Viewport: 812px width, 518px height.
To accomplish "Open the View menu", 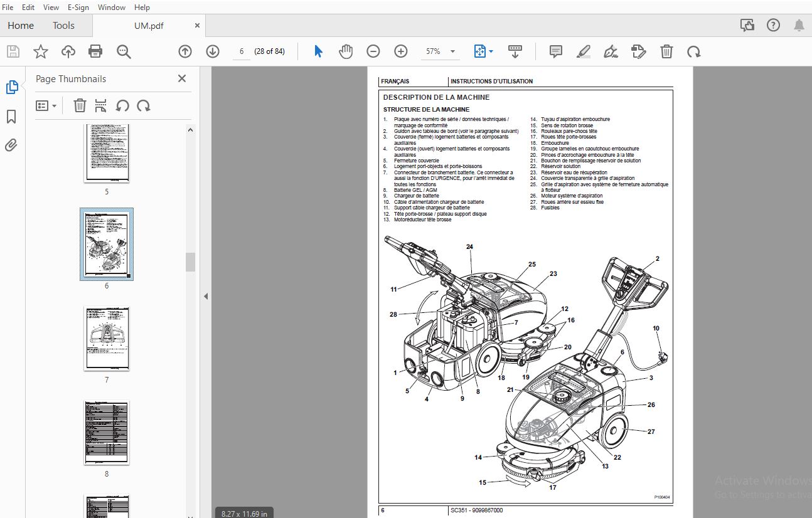I will tap(51, 8).
